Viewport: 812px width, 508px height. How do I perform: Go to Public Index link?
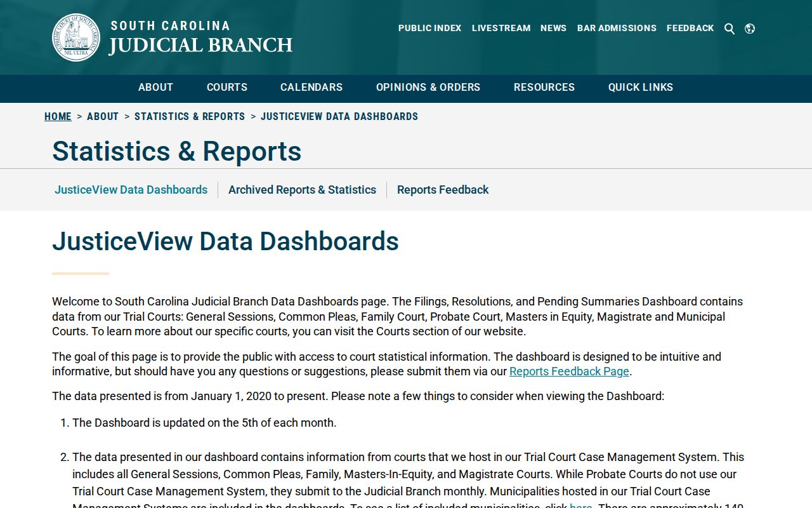(x=430, y=28)
